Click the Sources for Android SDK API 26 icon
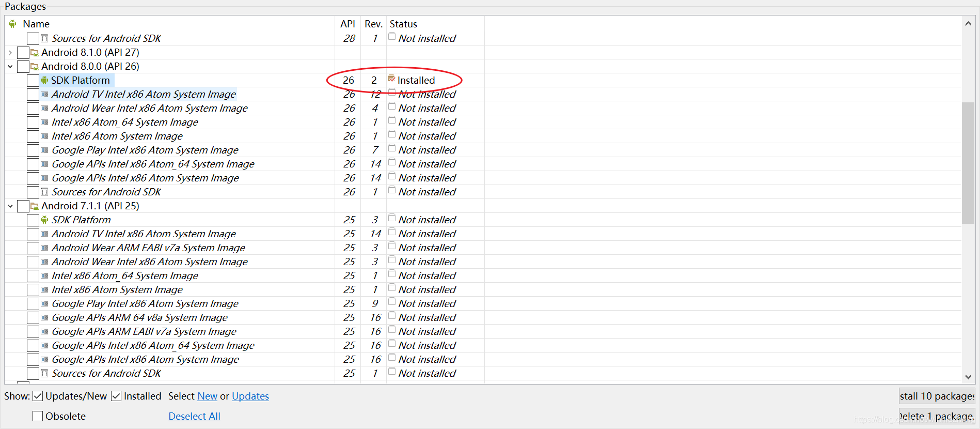 (44, 192)
